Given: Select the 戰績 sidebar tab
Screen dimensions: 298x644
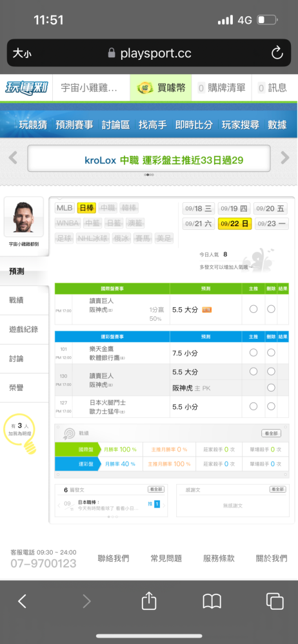Looking at the screenshot, I should click(25, 300).
